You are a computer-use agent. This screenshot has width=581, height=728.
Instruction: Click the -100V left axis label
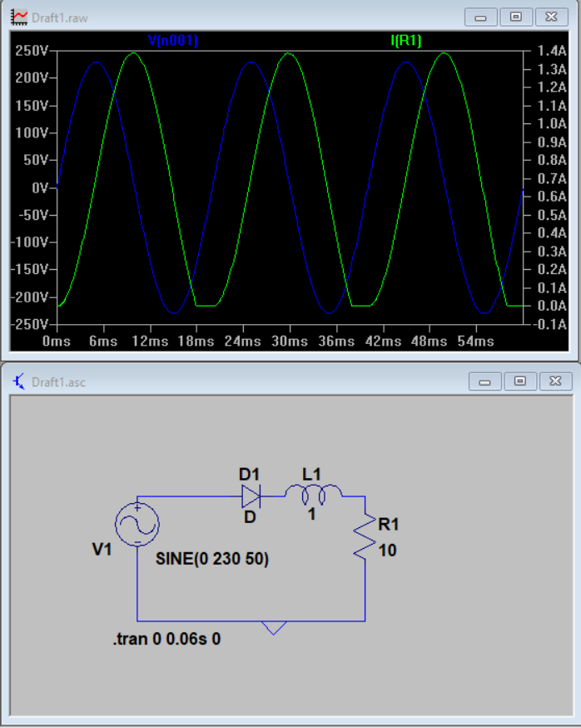click(x=30, y=242)
